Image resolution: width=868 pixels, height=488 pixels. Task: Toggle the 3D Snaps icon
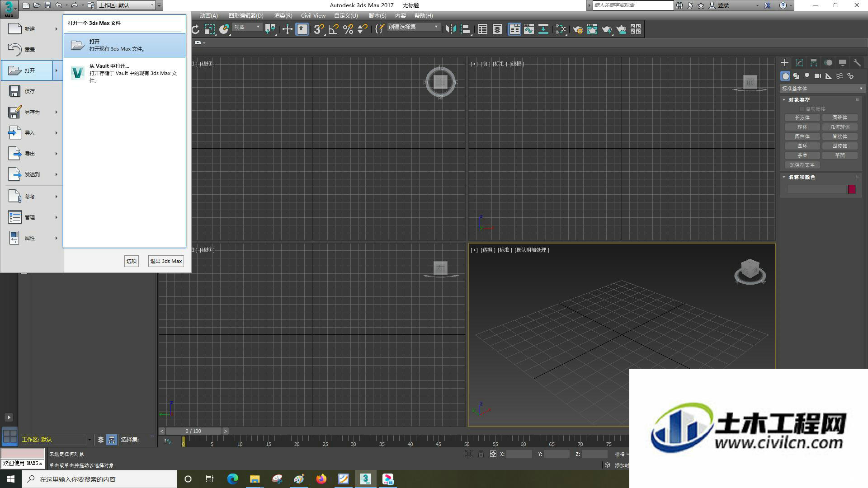pyautogui.click(x=319, y=29)
